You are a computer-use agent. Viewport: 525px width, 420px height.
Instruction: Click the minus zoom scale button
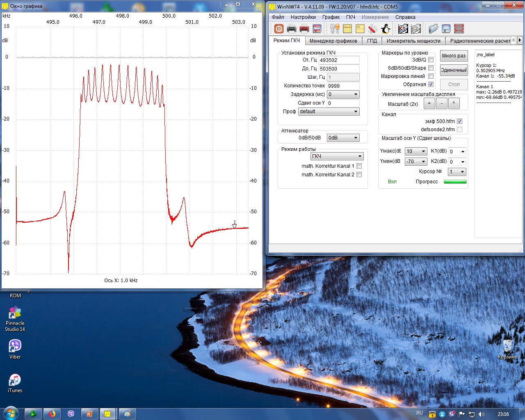tap(441, 103)
